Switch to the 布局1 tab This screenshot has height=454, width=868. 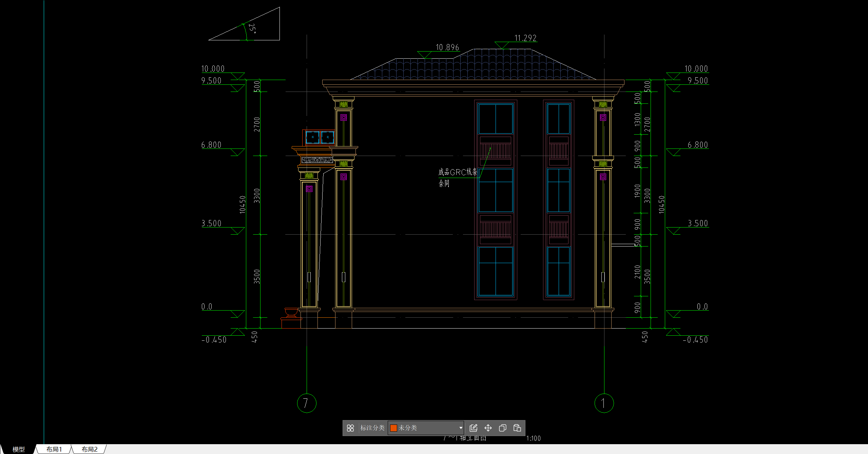pyautogui.click(x=54, y=449)
